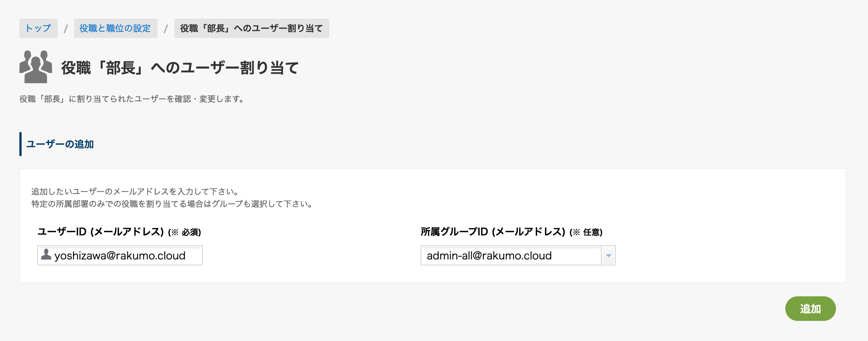The image size is (868, 341).
Task: Click the ユーザーの追加 section heading
Action: click(x=60, y=144)
